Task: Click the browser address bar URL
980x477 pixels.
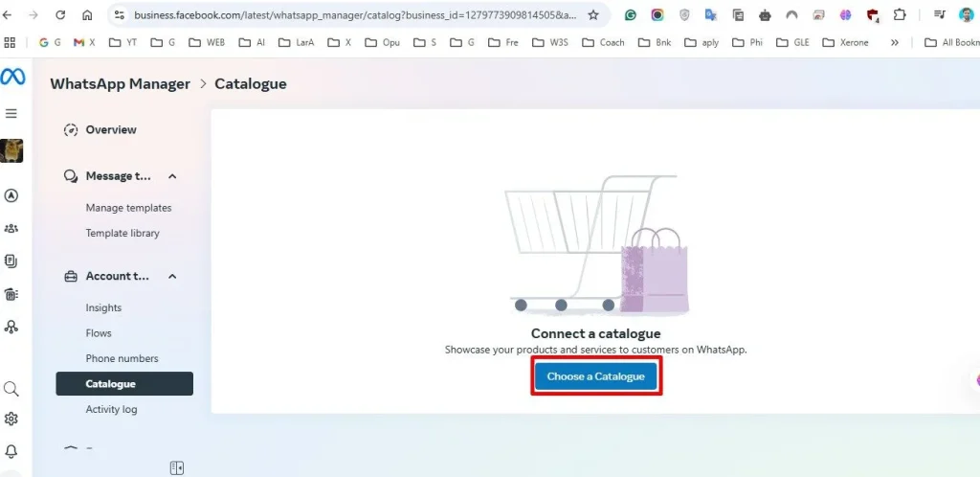Action: 355,15
